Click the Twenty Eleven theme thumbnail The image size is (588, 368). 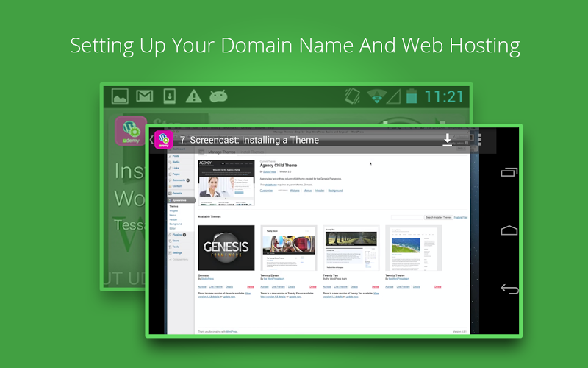tap(289, 247)
